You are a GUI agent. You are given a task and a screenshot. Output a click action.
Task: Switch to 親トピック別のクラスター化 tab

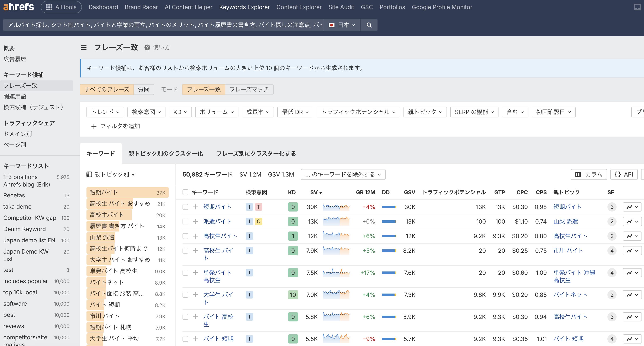[165, 153]
